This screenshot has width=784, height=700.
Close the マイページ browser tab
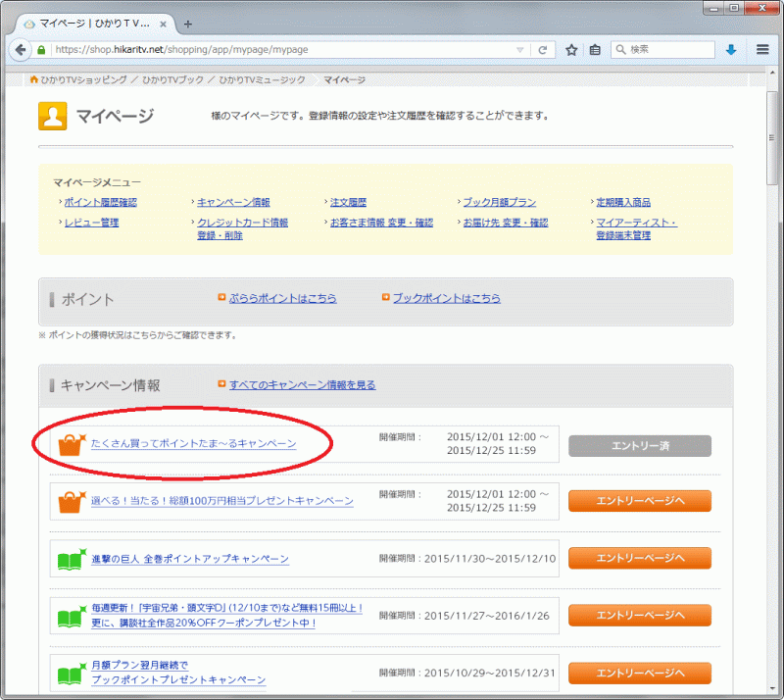163,24
